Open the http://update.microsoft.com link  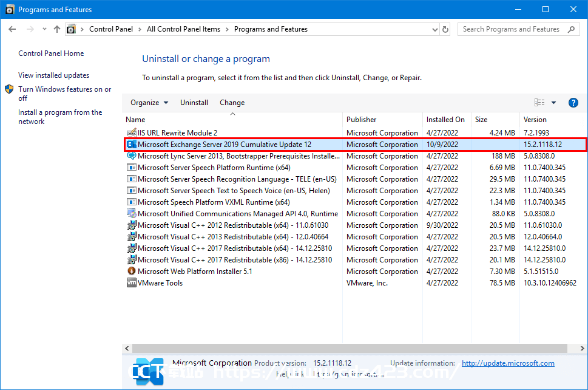click(x=508, y=363)
